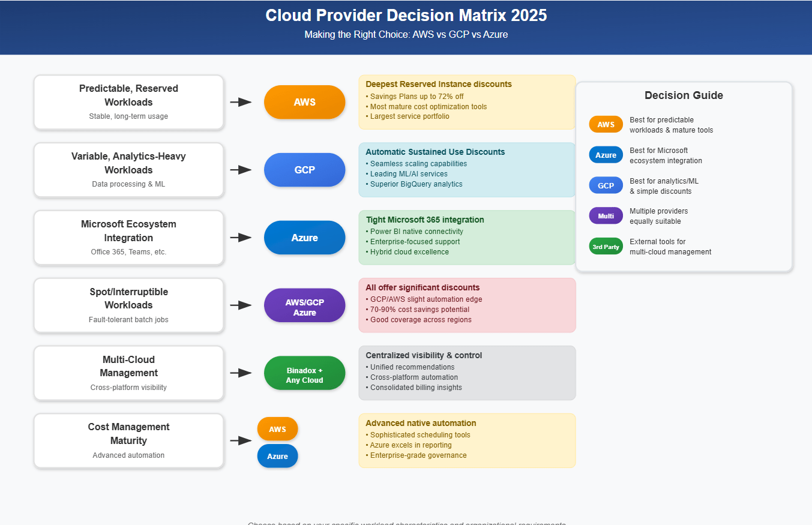812x525 pixels.
Task: Click the bullet Enterprise-focused support
Action: tap(413, 242)
